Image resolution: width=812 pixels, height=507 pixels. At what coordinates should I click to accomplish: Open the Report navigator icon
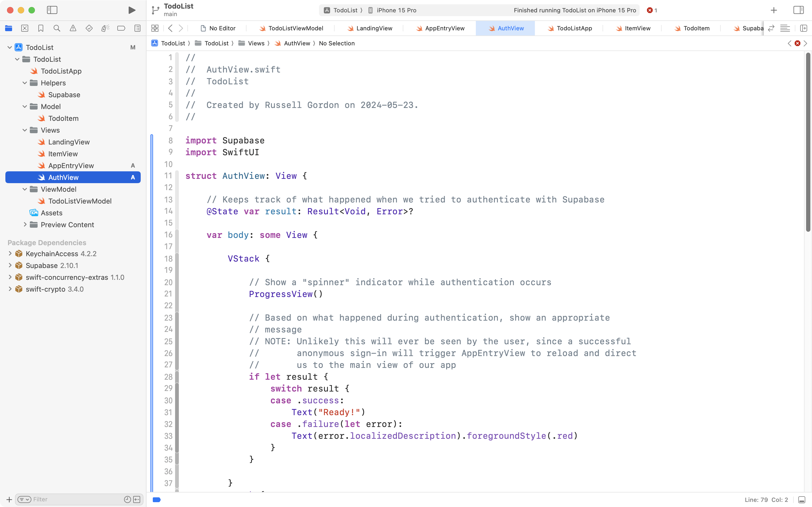click(x=137, y=28)
